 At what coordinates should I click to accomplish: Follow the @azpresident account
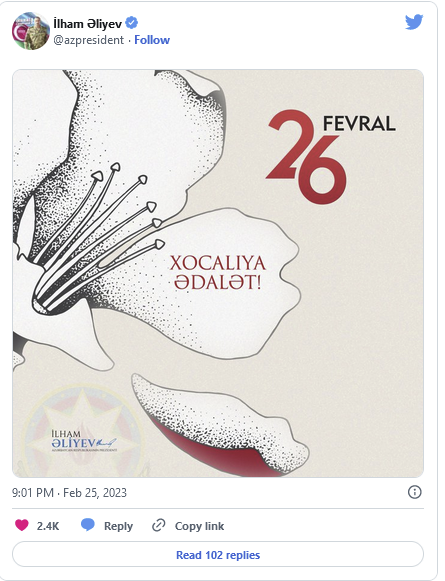point(152,40)
